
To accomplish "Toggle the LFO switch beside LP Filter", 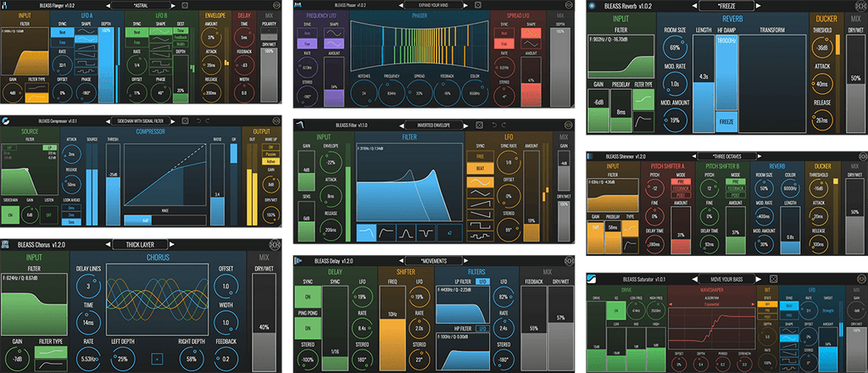I will [482, 281].
